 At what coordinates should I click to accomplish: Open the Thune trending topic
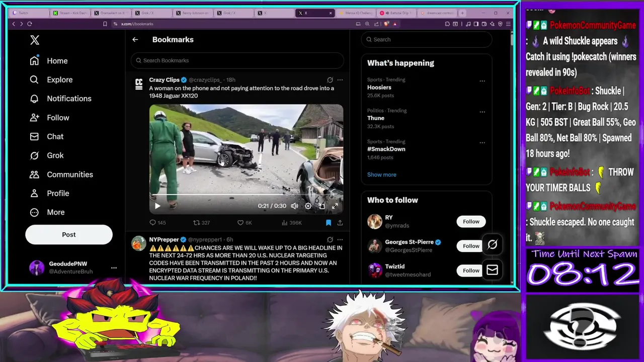pyautogui.click(x=375, y=118)
